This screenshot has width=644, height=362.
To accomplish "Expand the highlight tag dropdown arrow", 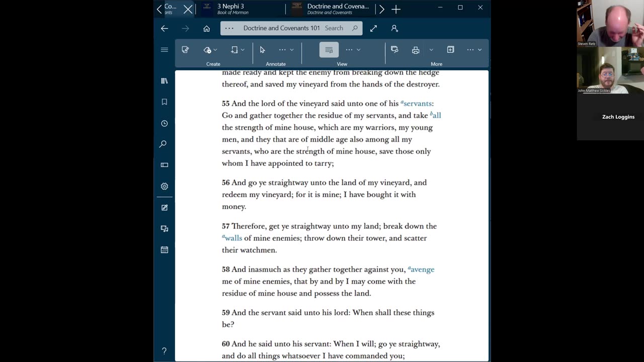I will [x=215, y=50].
